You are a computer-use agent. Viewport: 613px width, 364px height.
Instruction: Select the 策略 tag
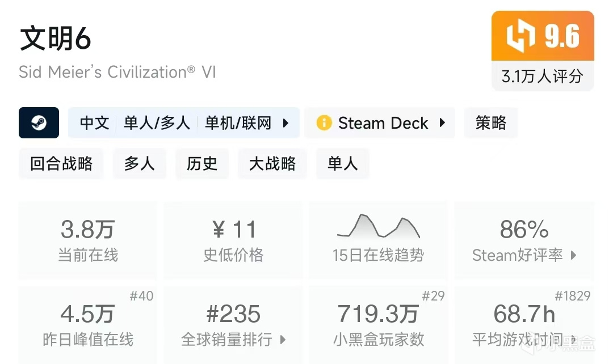click(490, 123)
